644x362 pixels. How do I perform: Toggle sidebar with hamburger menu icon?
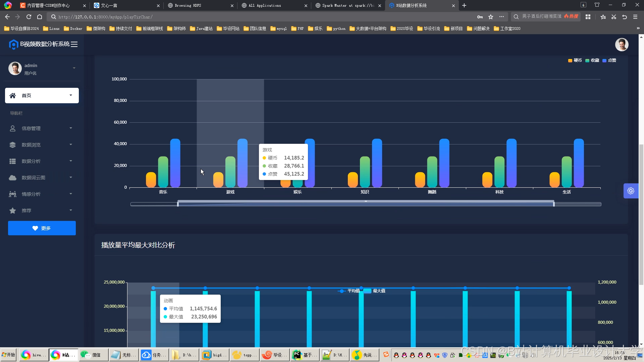(74, 44)
